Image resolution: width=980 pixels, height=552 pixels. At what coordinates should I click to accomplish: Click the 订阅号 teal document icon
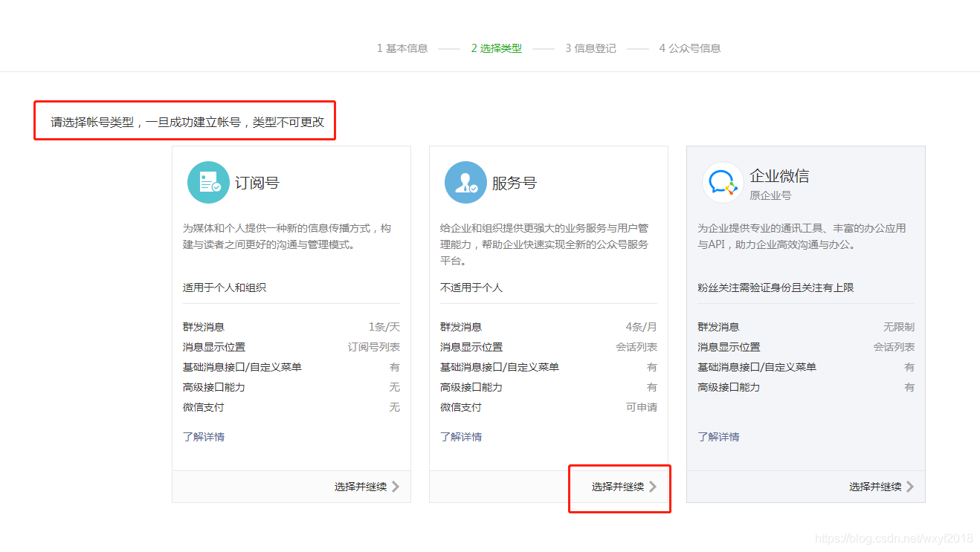208,183
